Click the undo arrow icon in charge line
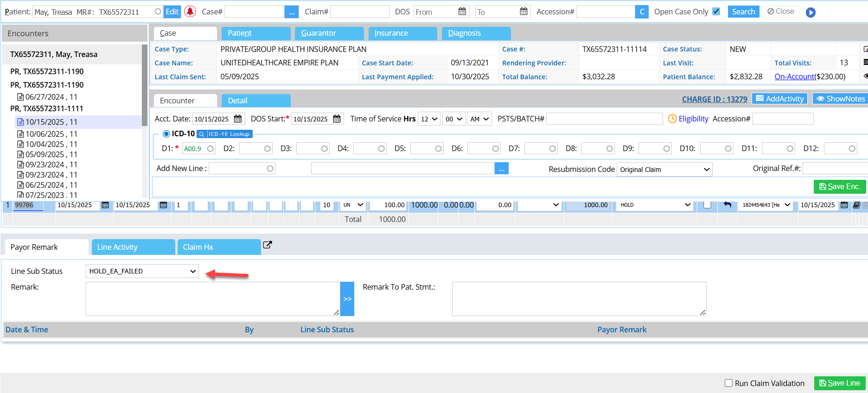Image resolution: width=868 pixels, height=393 pixels. click(x=728, y=205)
